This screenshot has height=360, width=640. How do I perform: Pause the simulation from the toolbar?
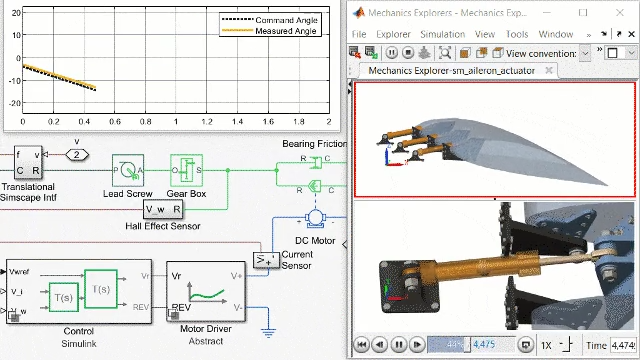click(391, 53)
